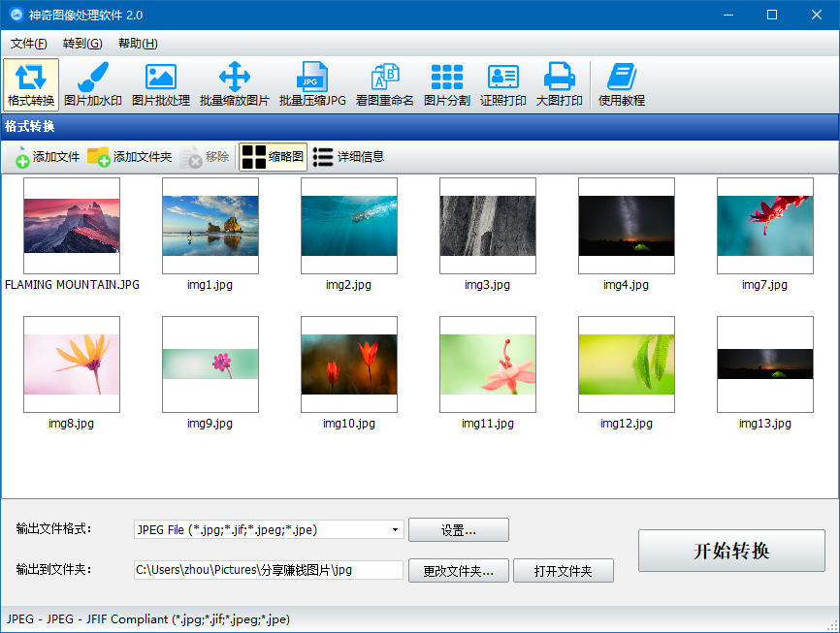Screen dimensions: 840x633
Task: Expand the 输出文件格式 dropdown arrow
Action: [x=395, y=529]
